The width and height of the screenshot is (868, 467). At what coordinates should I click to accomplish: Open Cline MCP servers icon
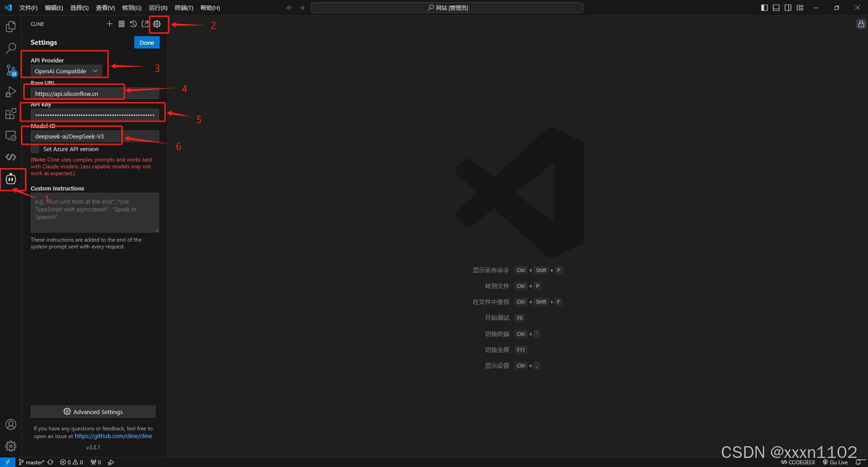point(122,24)
